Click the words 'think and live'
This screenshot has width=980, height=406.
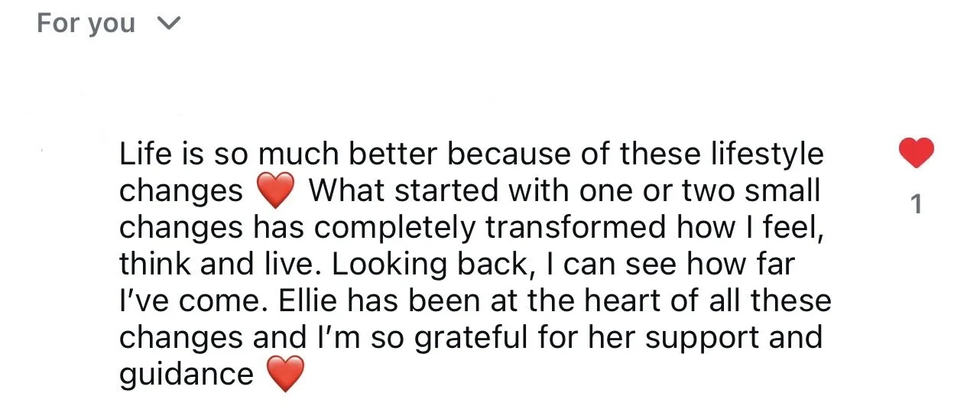(220, 264)
